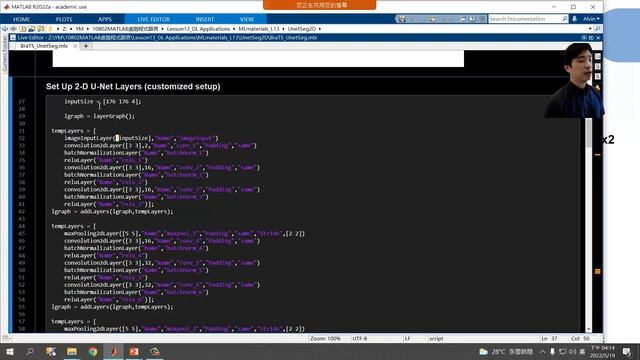Click LF line ending in status bar
Screen dimensions: 640x360
[407, 339]
